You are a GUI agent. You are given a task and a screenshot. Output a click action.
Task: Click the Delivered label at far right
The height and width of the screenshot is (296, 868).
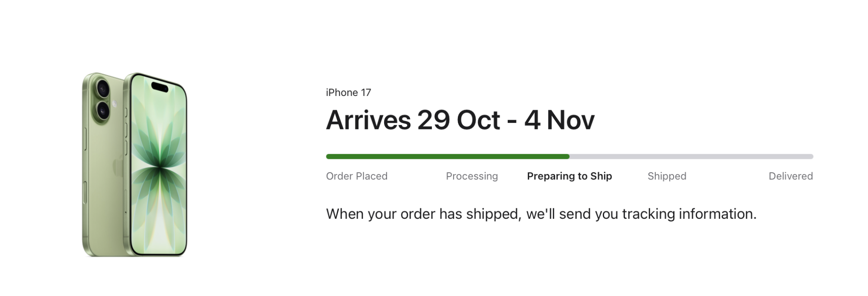click(x=791, y=176)
